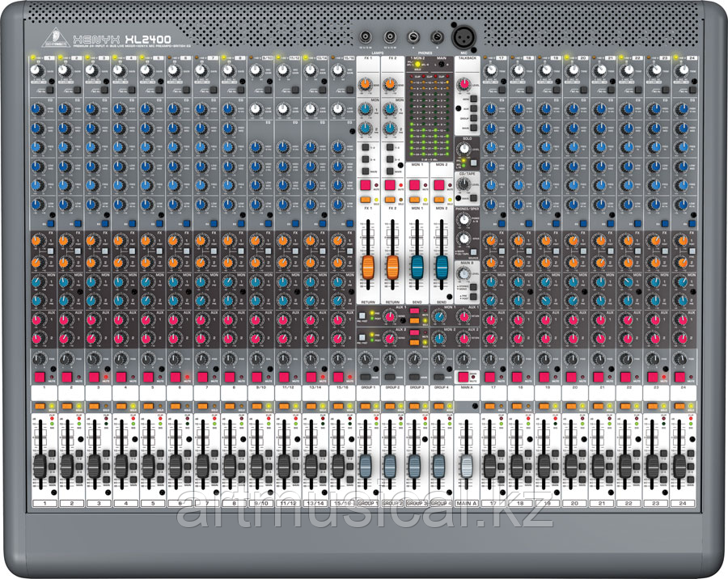Enable solo on channel 5
The height and width of the screenshot is (579, 728).
[148, 405]
